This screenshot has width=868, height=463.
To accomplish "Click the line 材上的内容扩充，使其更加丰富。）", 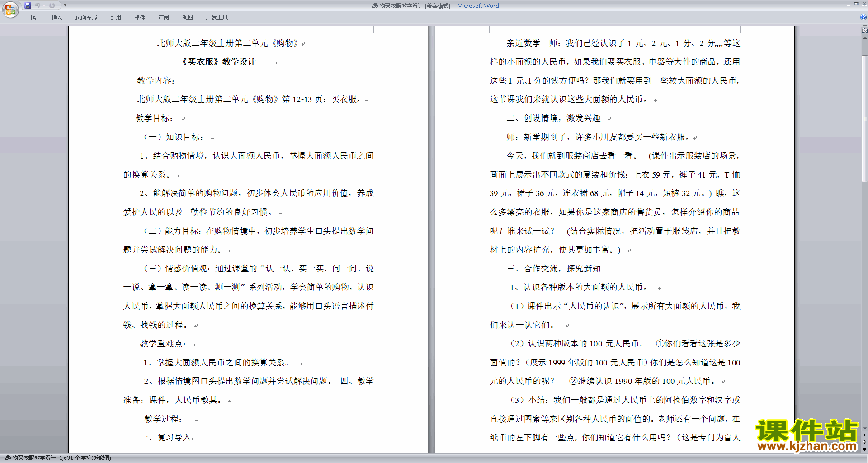I will (x=556, y=250).
